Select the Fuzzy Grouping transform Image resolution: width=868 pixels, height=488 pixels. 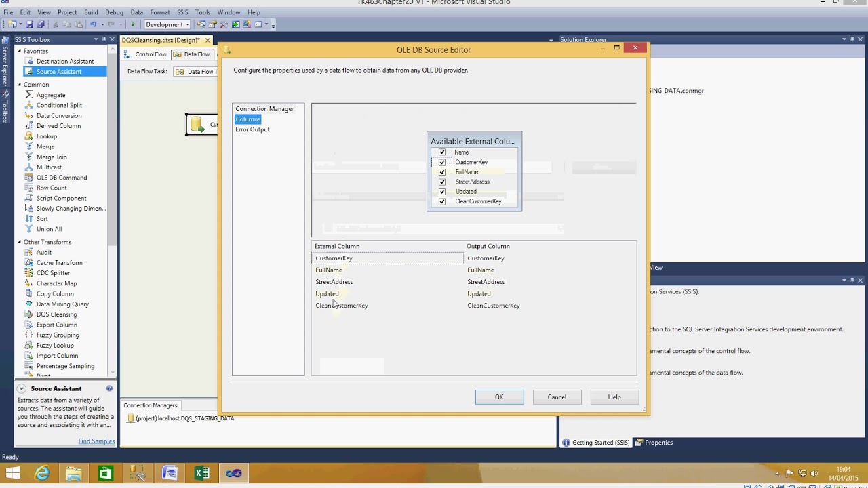click(58, 335)
